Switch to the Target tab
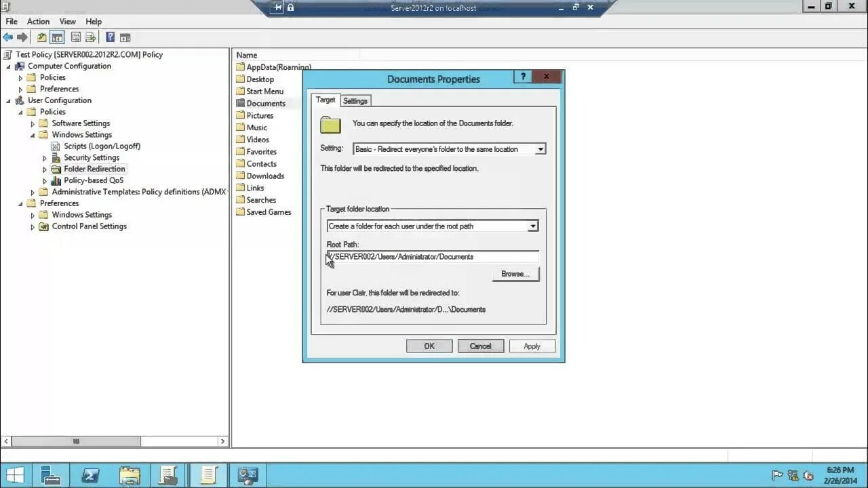Viewport: 868px width, 488px height. pyautogui.click(x=325, y=100)
